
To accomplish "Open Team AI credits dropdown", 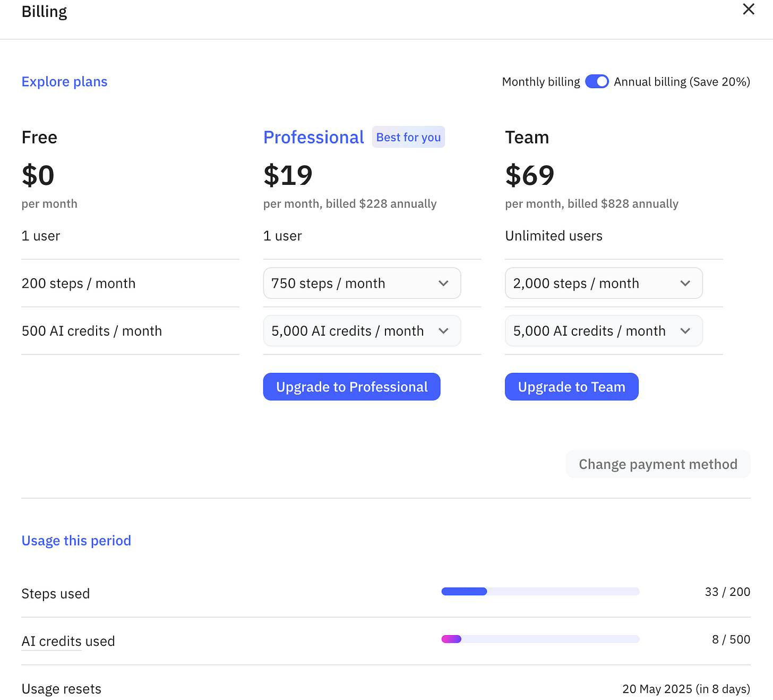I will click(x=603, y=331).
